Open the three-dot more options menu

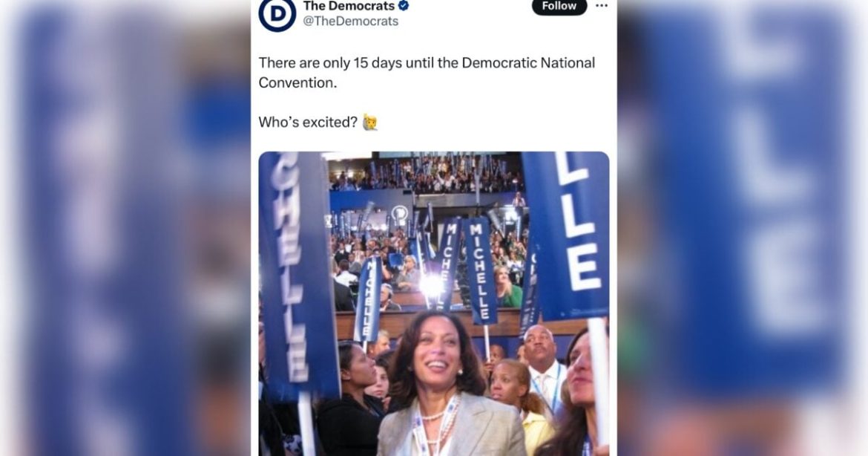[x=602, y=5]
